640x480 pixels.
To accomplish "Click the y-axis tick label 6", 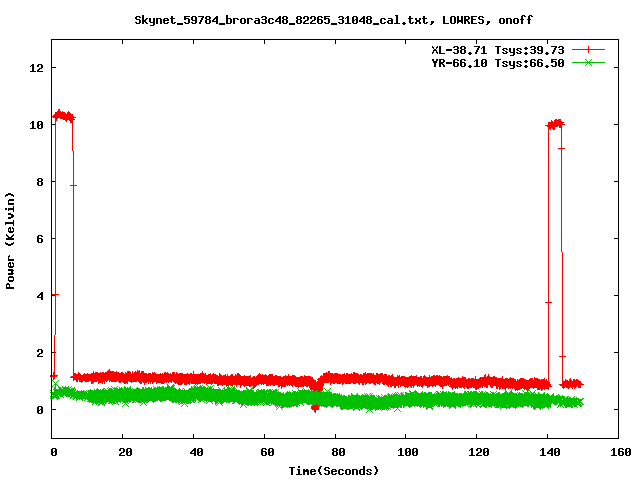I will coord(40,239).
